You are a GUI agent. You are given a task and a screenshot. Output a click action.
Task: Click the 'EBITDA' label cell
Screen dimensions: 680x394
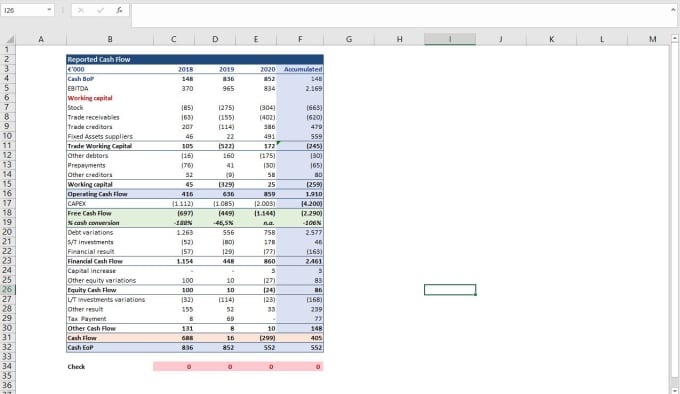tap(110, 88)
